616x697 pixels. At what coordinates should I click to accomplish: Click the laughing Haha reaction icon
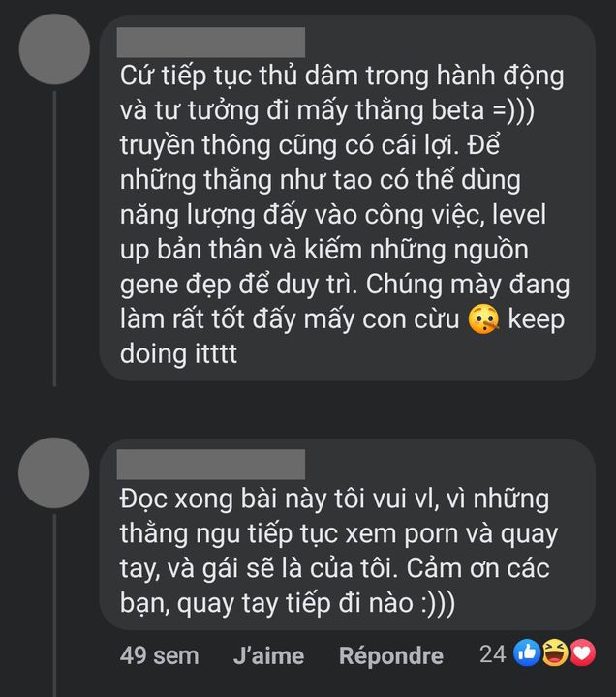click(555, 653)
